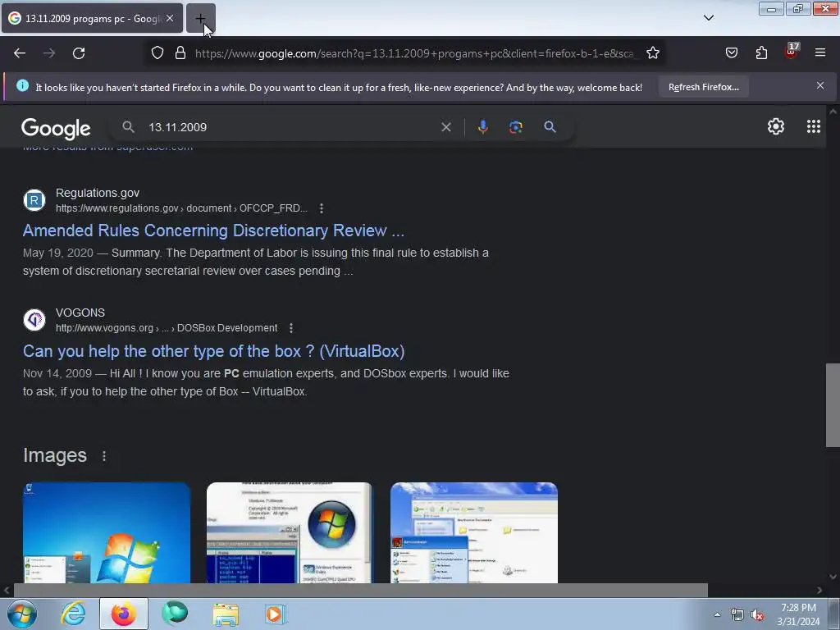Screen dimensions: 840x630
Task: Open Firefox application hamburger menu
Action: click(820, 53)
